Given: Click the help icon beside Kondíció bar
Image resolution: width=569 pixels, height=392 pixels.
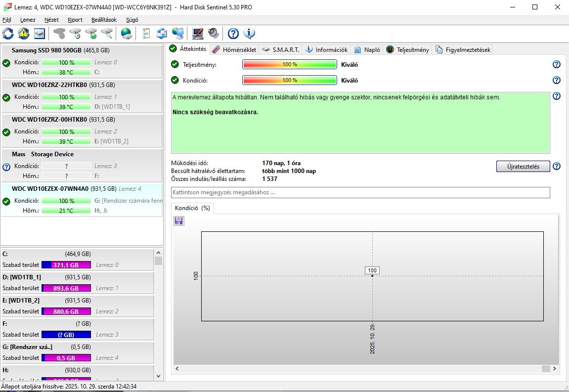Looking at the screenshot, I should coord(556,80).
